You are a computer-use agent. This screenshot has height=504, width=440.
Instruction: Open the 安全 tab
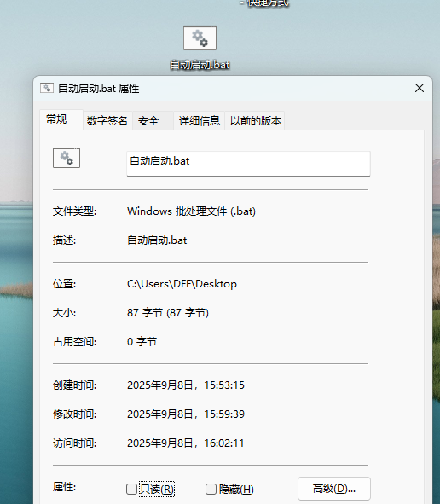[148, 121]
